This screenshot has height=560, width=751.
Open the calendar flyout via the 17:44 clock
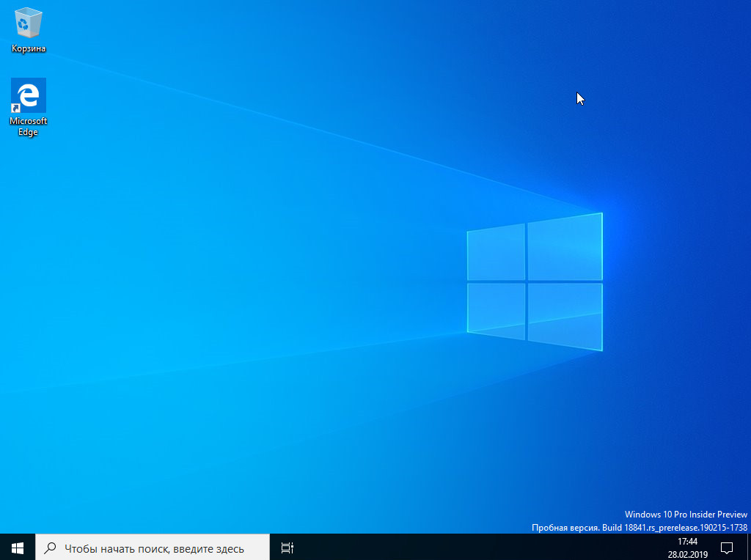pos(687,542)
